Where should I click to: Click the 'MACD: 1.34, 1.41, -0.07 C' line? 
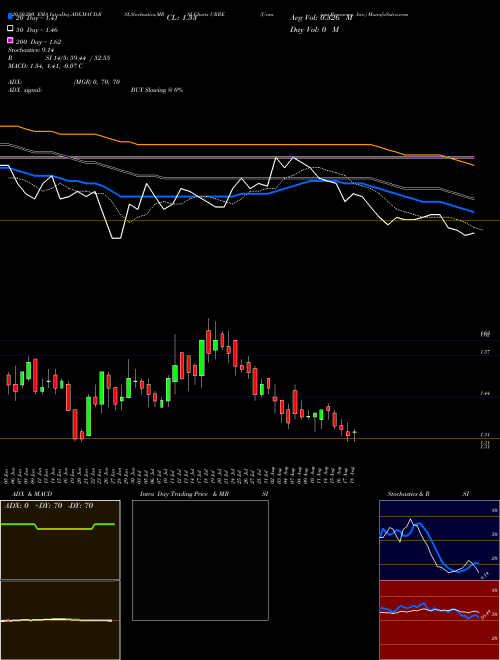tap(45, 66)
